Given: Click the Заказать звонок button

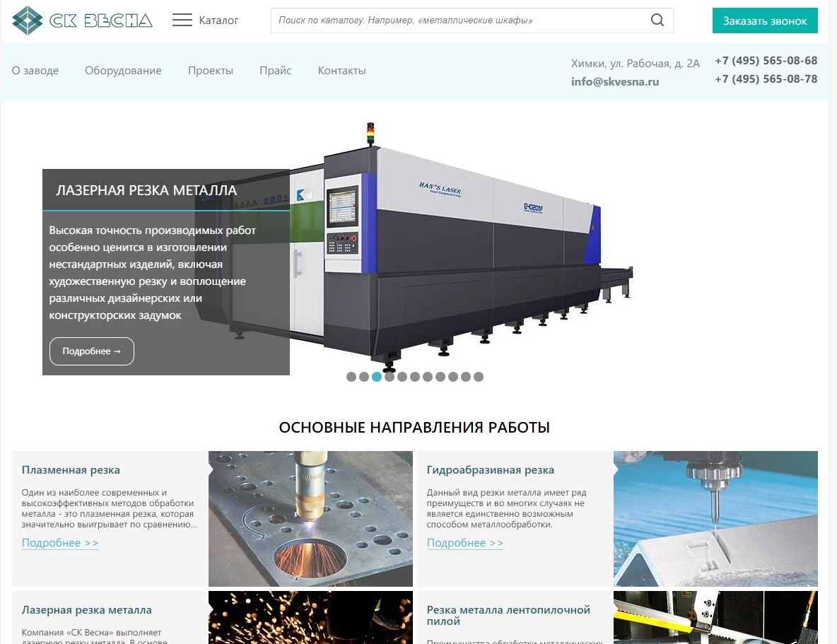Looking at the screenshot, I should click(x=764, y=21).
